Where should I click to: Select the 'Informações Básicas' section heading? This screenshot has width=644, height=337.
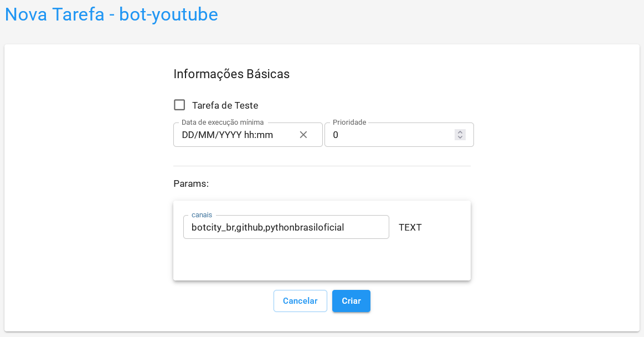231,74
